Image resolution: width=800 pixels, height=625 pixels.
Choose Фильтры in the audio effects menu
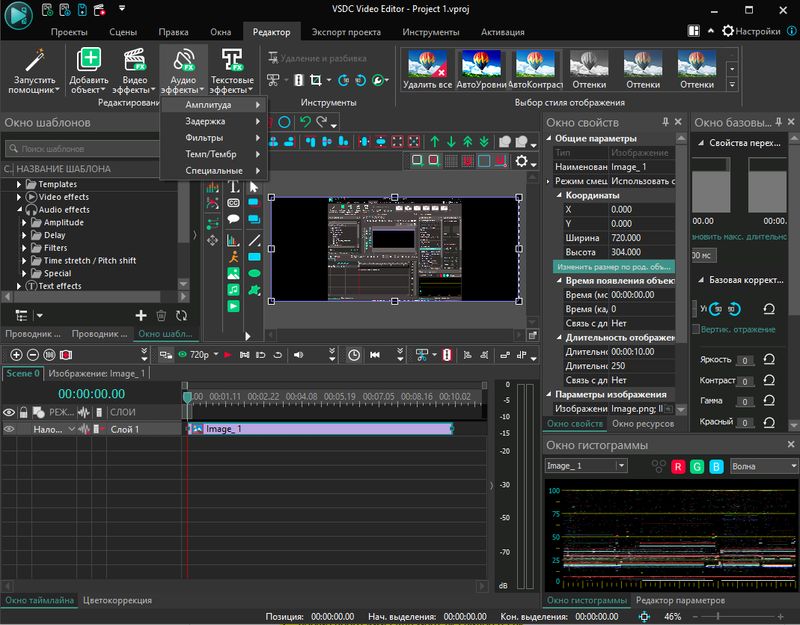coord(204,137)
